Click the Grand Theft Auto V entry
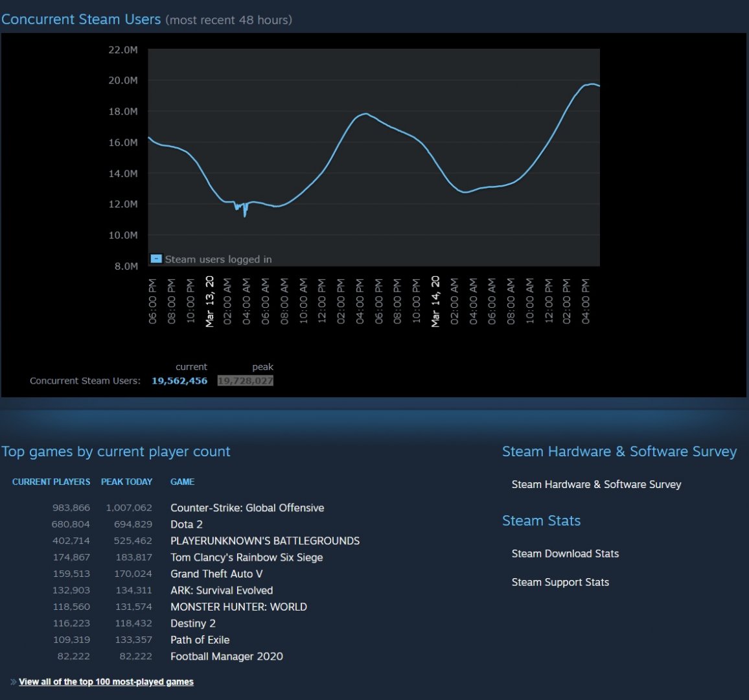 pos(216,574)
